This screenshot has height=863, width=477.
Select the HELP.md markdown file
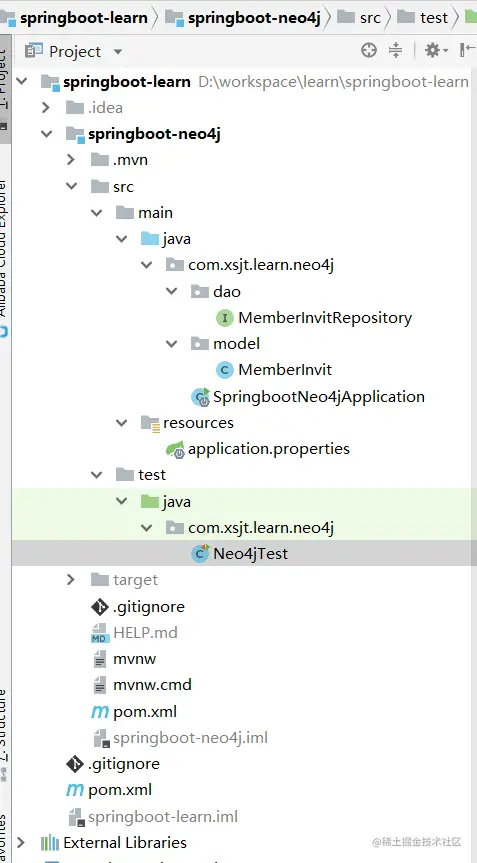pos(134,632)
